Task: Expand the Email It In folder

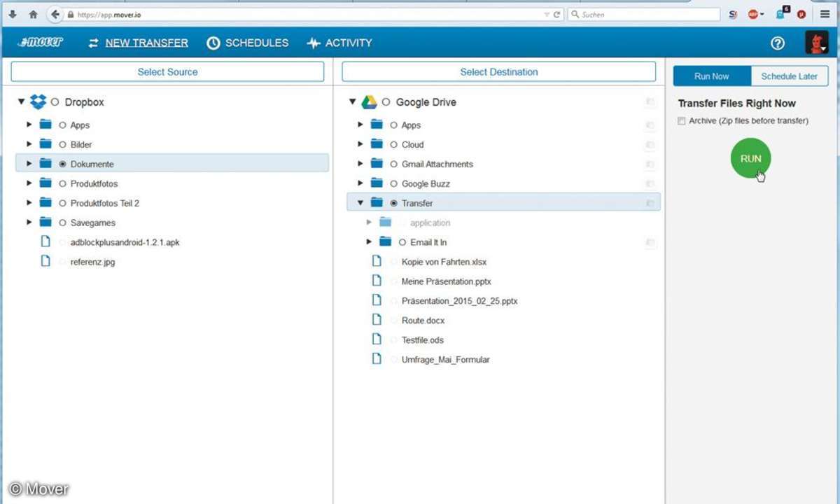Action: coord(368,242)
